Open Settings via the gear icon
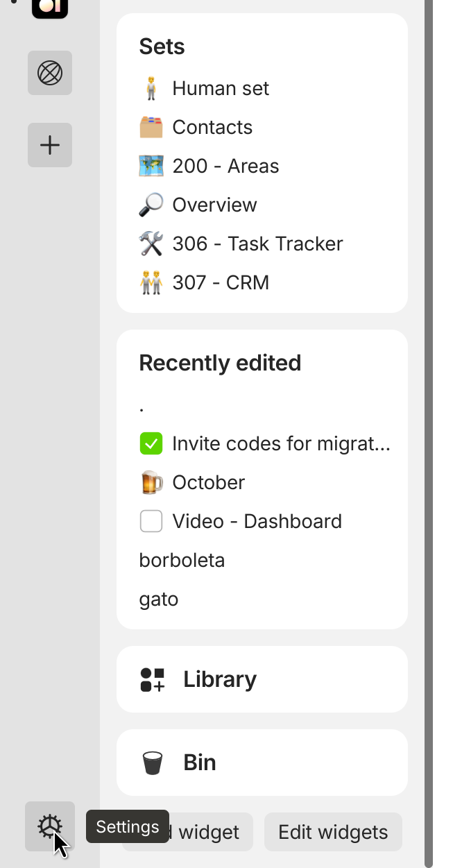Screen dimensions: 462x868 (x=49, y=826)
